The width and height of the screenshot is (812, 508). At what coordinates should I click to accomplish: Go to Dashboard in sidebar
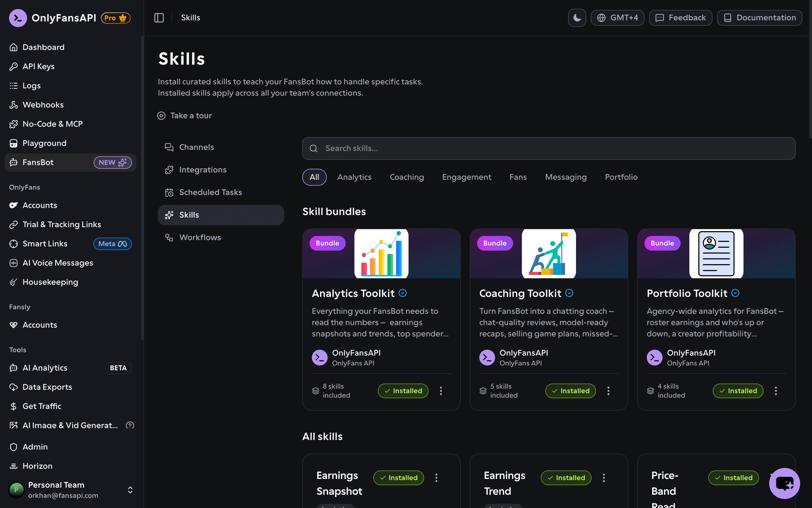(70, 47)
